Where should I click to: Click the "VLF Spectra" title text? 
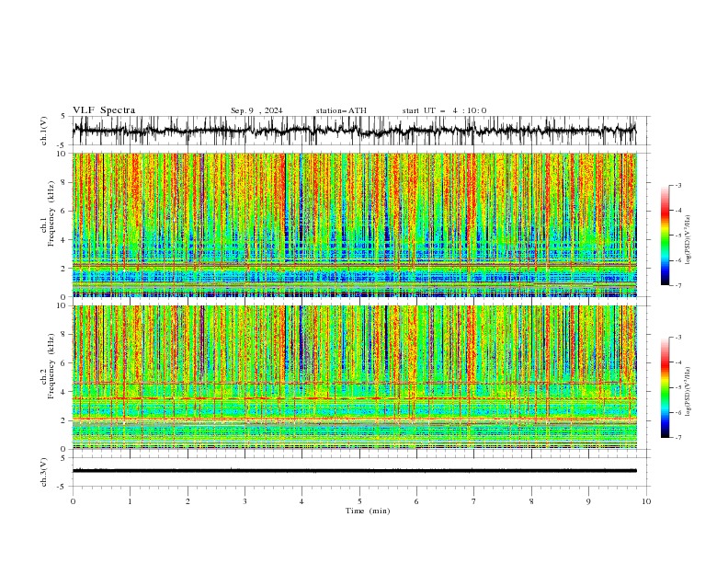point(104,110)
